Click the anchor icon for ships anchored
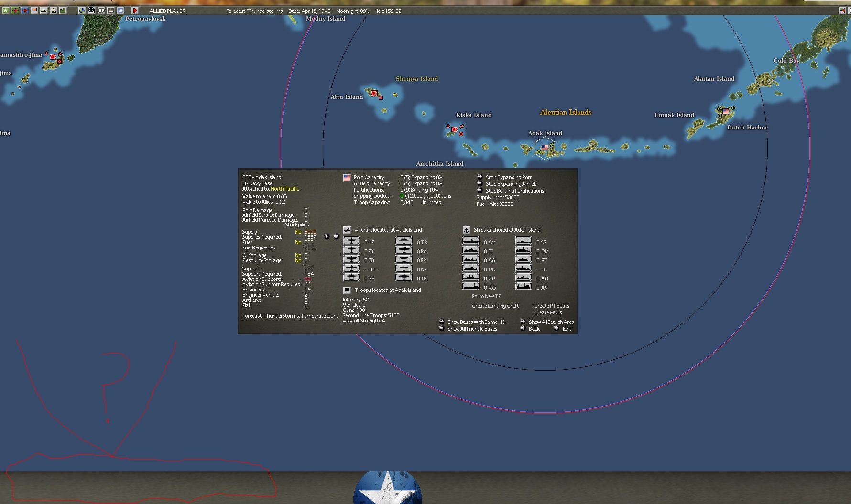851x504 pixels. tap(467, 230)
